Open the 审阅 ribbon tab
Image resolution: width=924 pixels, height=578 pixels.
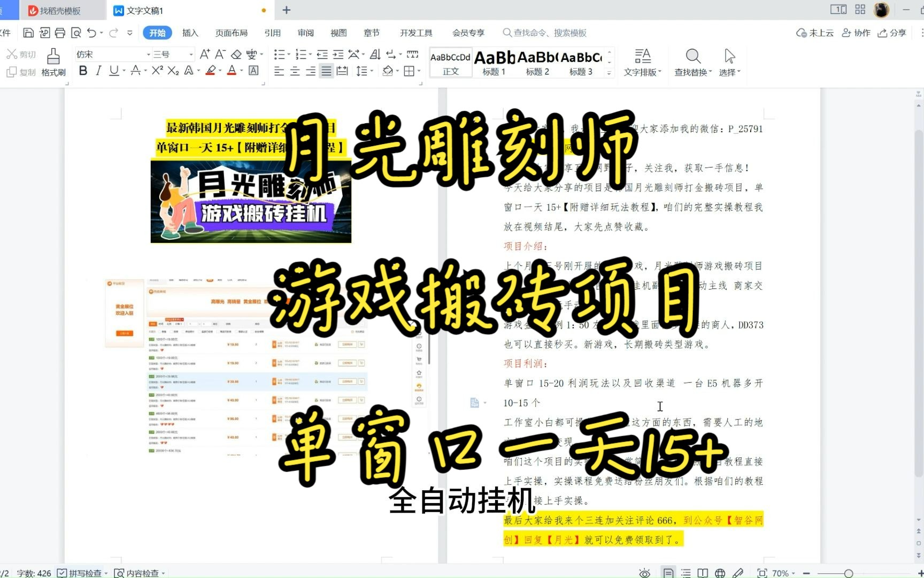point(305,33)
